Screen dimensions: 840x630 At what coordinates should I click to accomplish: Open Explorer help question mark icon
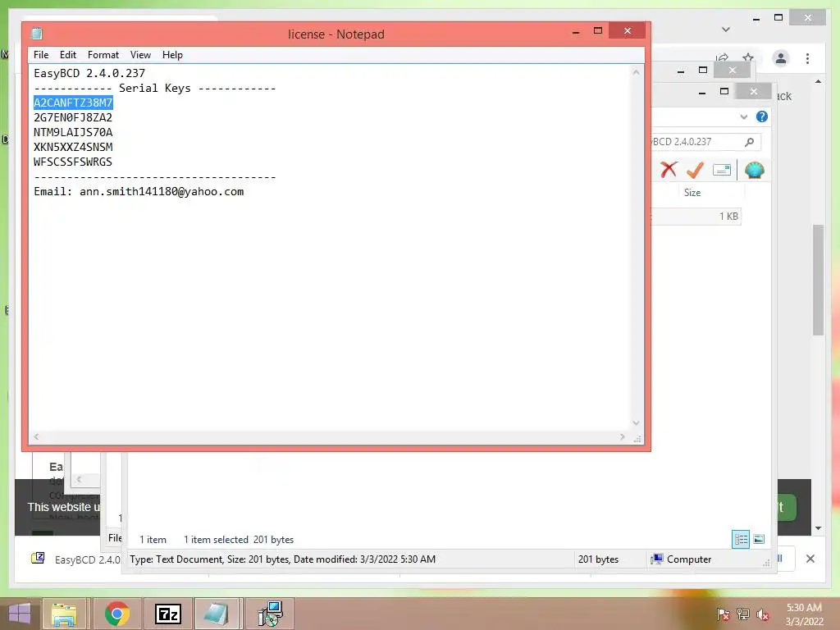pyautogui.click(x=762, y=116)
